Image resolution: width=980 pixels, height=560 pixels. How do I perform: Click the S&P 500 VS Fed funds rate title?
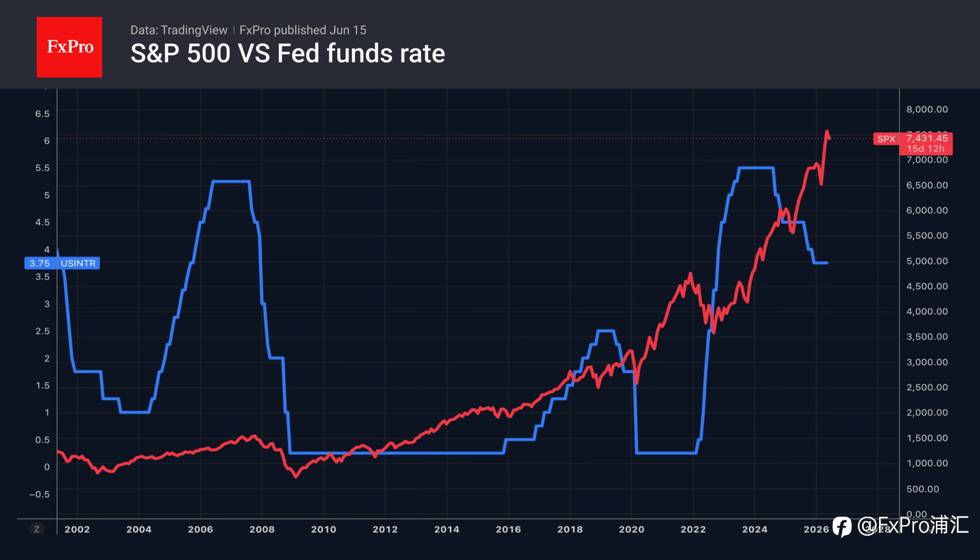tap(287, 54)
